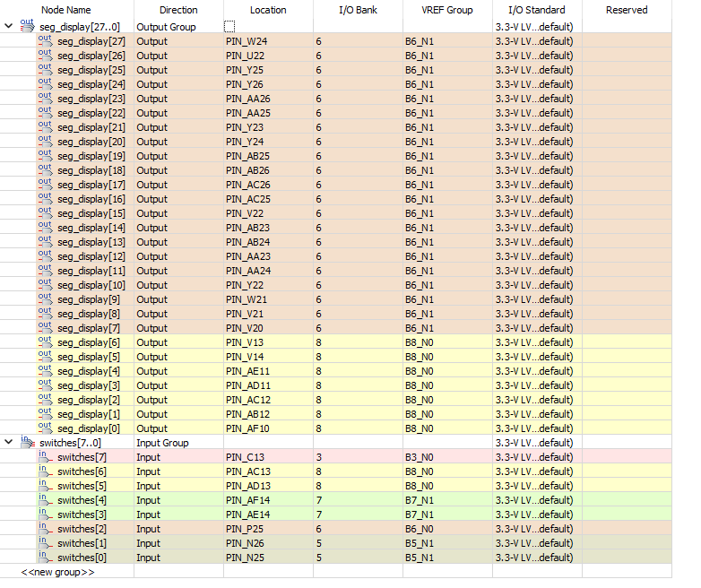This screenshot has height=588, width=701.
Task: Select the output pin icon of seg_display[27]
Action: 45,41
